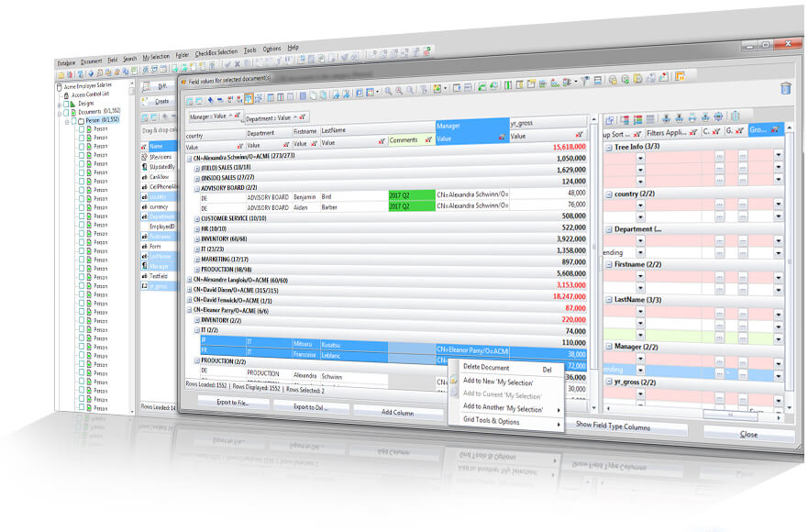Collapse the ADVISORY BOARD (2/2) group
808x532 pixels.
click(197, 189)
